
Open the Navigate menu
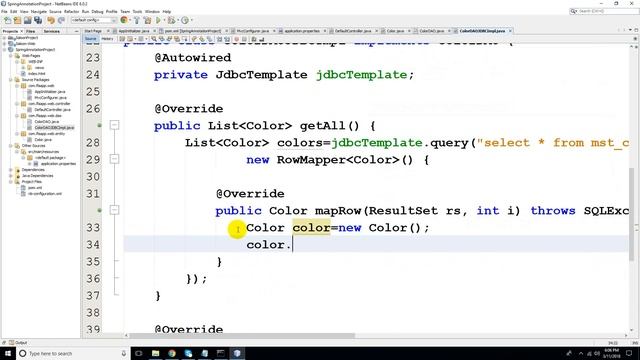[39, 11]
